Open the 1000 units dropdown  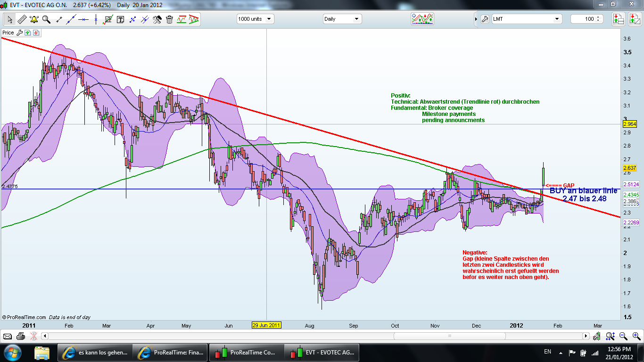pos(255,19)
